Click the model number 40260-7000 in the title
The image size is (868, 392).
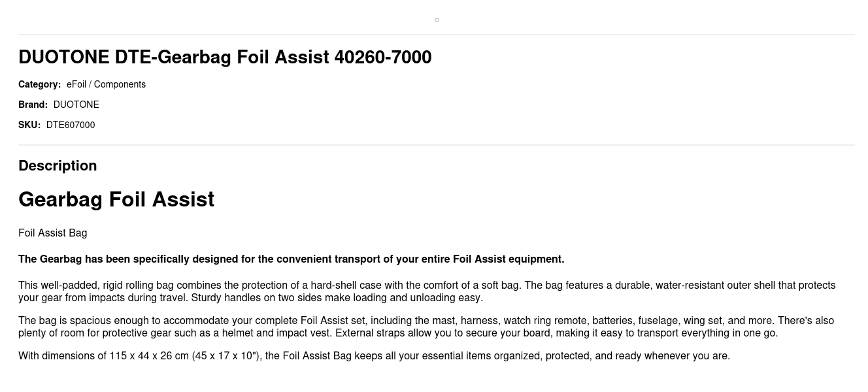(383, 57)
